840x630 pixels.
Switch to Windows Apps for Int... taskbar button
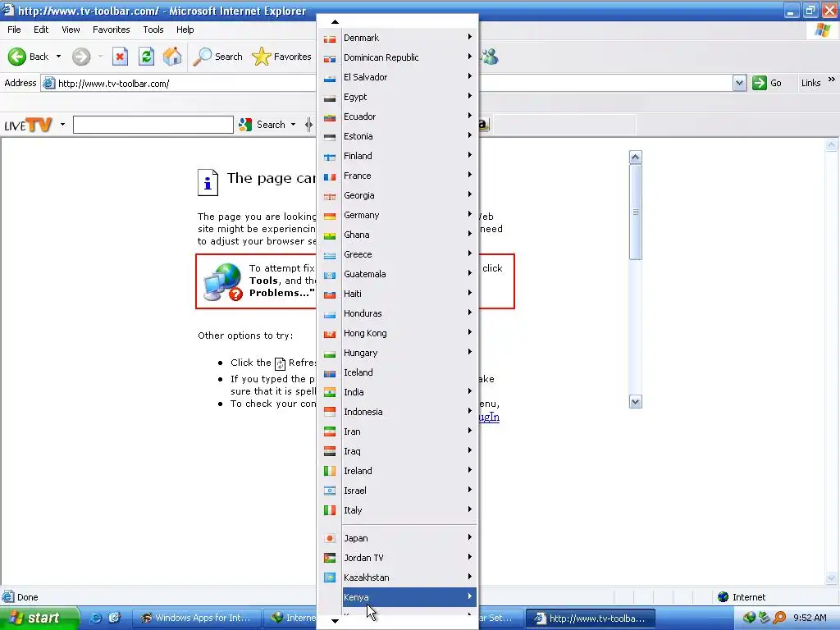pyautogui.click(x=196, y=618)
